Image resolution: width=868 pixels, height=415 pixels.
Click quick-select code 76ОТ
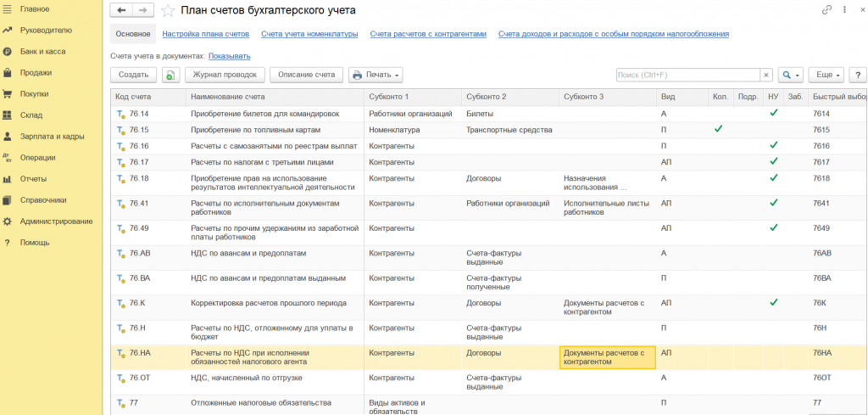[822, 378]
